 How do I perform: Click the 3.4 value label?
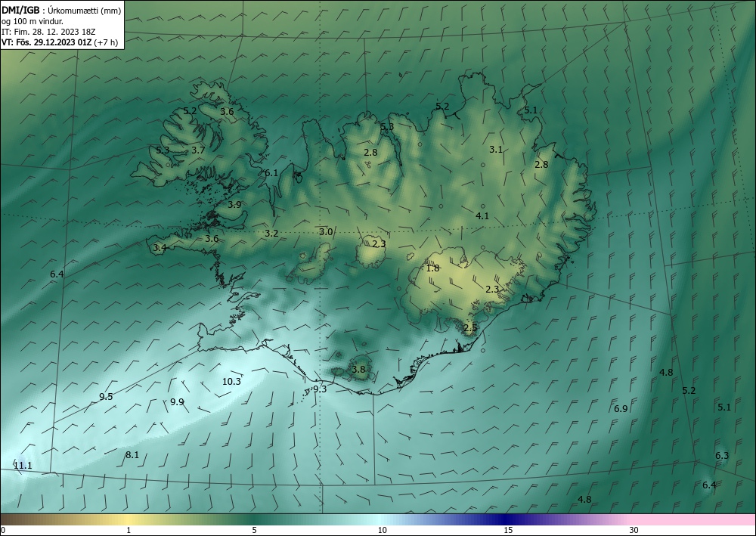pos(160,247)
